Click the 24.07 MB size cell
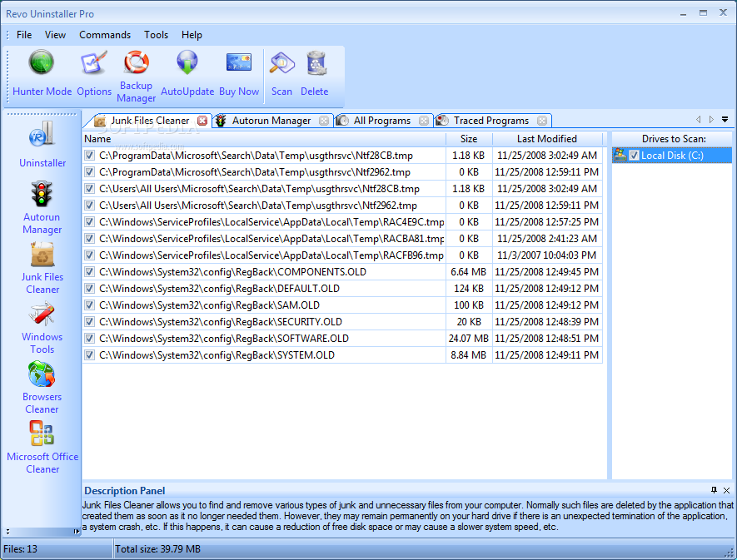 pos(469,339)
